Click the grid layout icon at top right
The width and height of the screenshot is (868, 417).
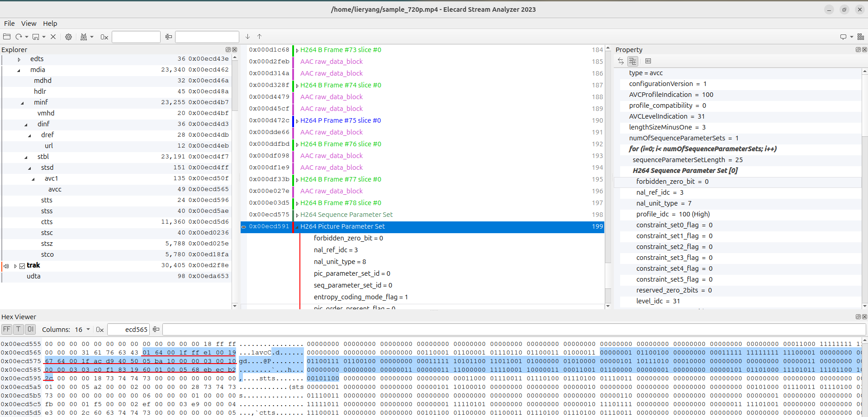[860, 37]
